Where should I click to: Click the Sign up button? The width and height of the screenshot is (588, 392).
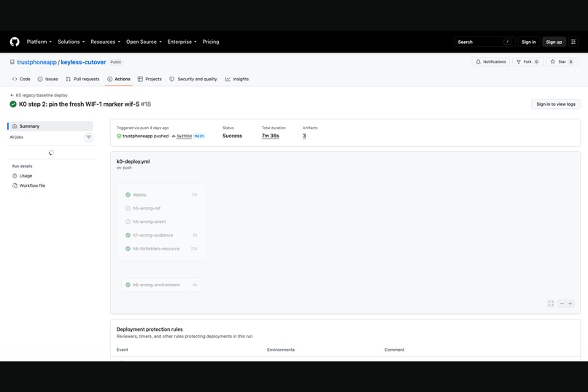(554, 42)
